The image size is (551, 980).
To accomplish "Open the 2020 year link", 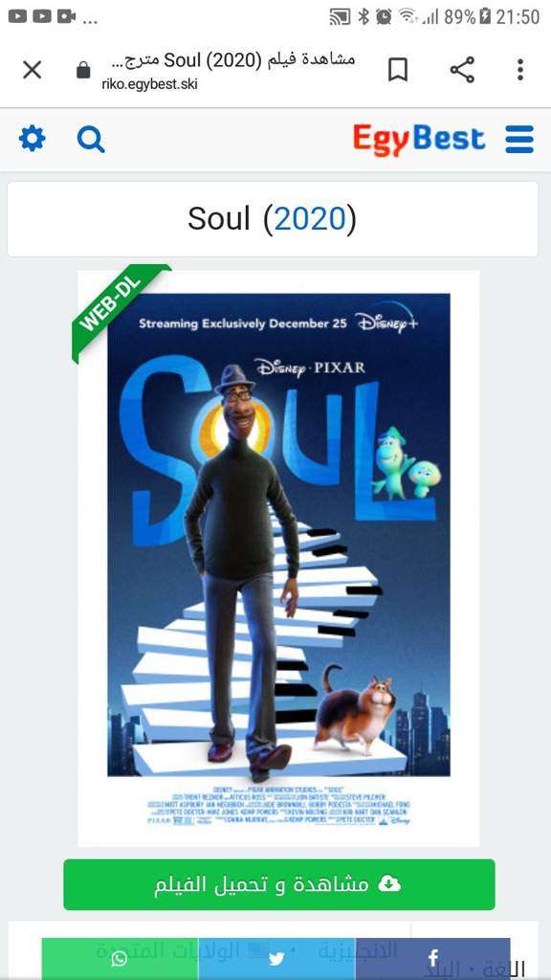I will (x=310, y=219).
